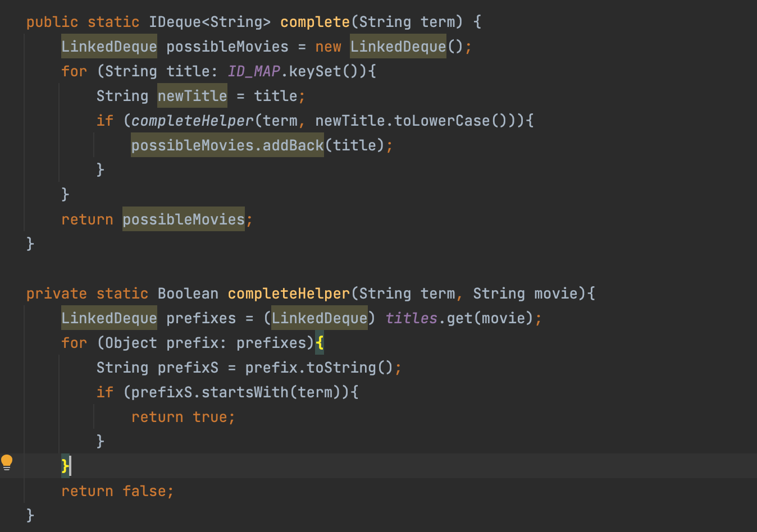Click the highlighted possibleMovies.addBack call

[x=227, y=145]
